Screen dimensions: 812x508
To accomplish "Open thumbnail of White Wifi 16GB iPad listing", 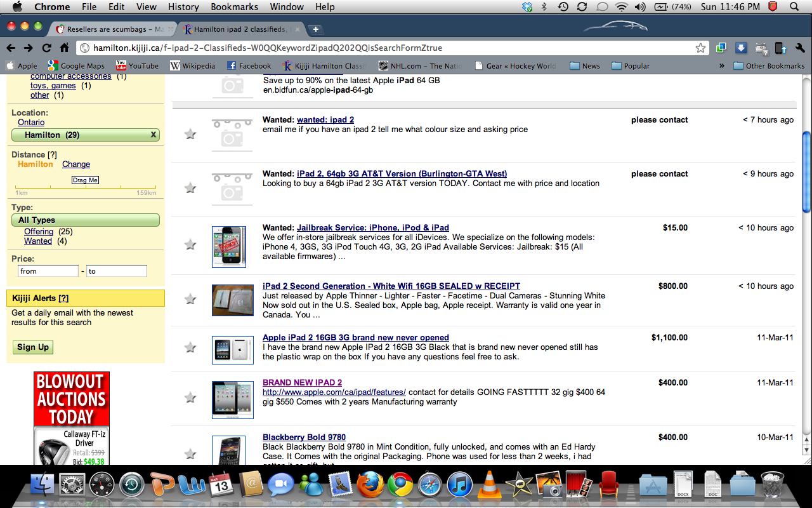I will tap(232, 300).
